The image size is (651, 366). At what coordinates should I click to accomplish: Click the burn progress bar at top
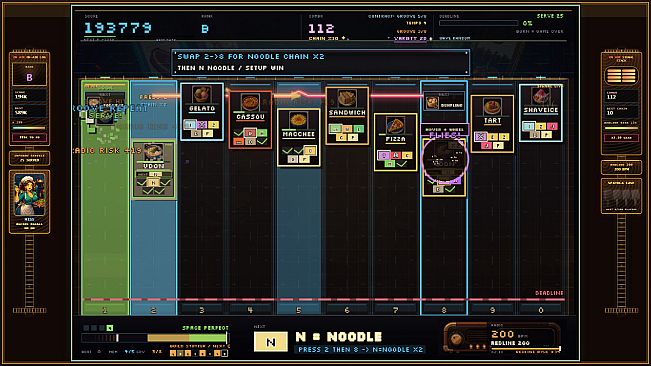coord(478,23)
